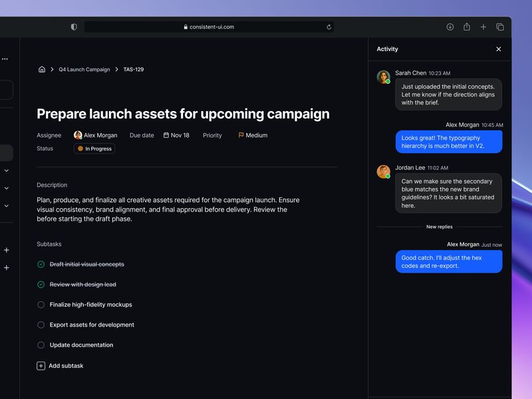Click the address bar showing consistent-ui.com
The height and width of the screenshot is (399, 532).
coord(208,27)
